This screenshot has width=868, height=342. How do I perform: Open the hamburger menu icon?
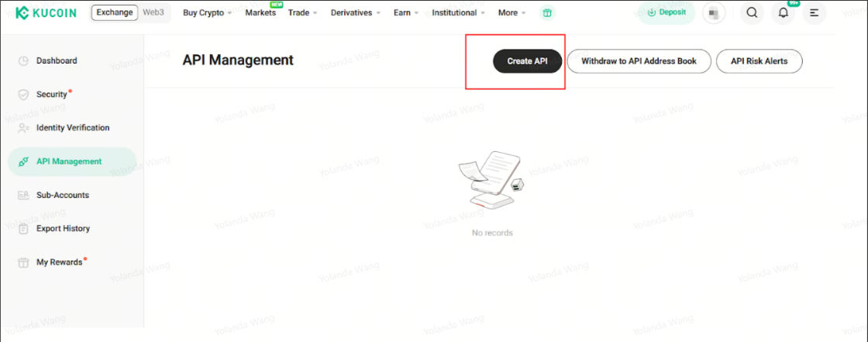[814, 13]
